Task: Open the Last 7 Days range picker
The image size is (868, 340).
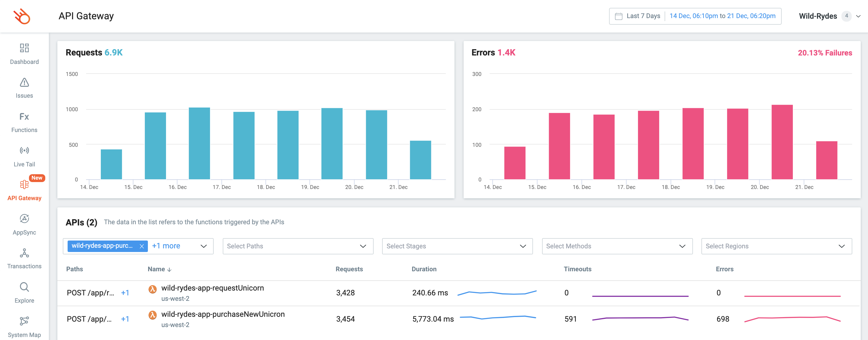Action: click(643, 16)
